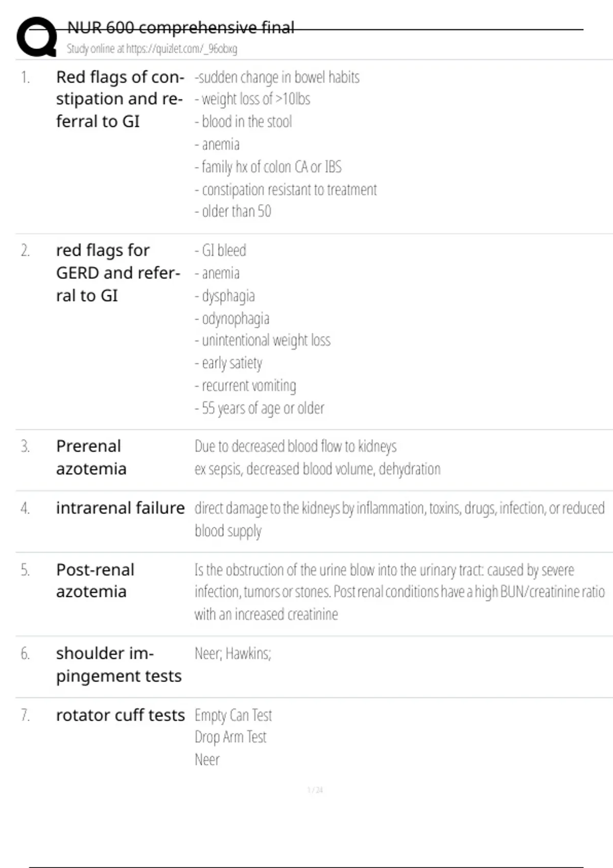The height and width of the screenshot is (868, 613).
Task: Click the item number 7 label
Action: pyautogui.click(x=25, y=715)
